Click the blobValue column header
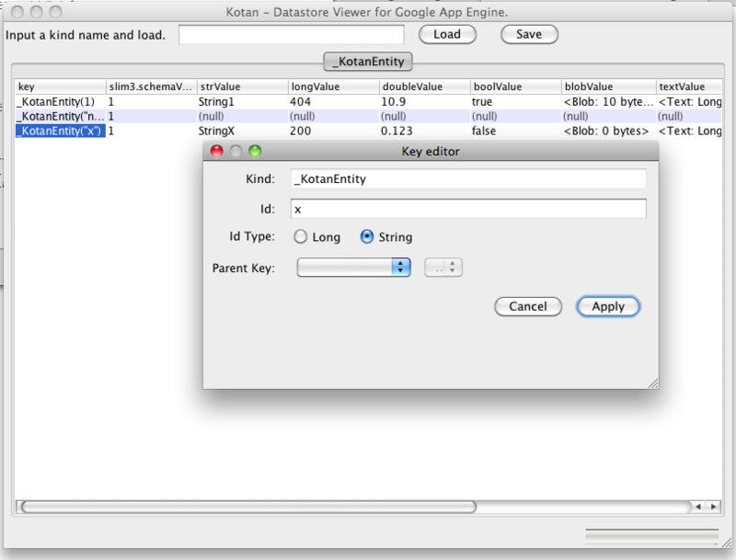The height and width of the screenshot is (560, 736). point(608,86)
